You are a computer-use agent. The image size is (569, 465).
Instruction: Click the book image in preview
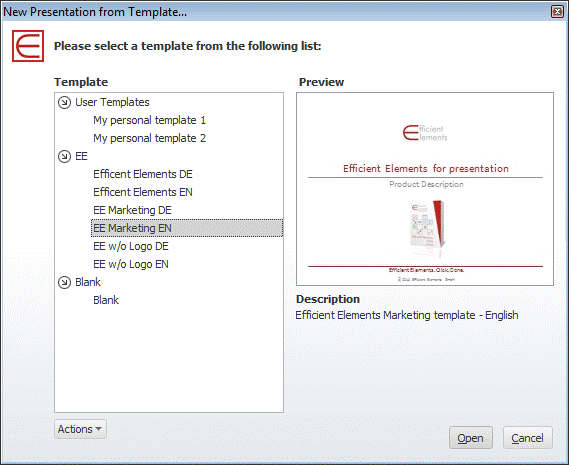pos(428,228)
